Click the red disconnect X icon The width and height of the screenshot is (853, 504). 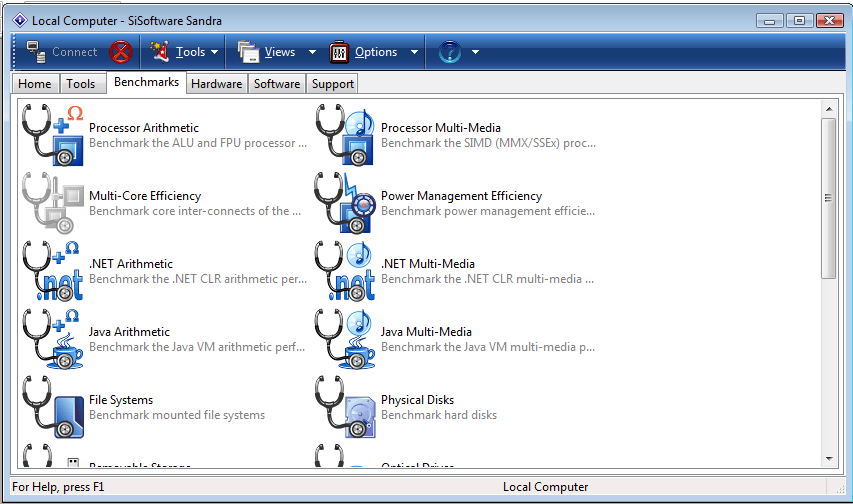(x=121, y=52)
